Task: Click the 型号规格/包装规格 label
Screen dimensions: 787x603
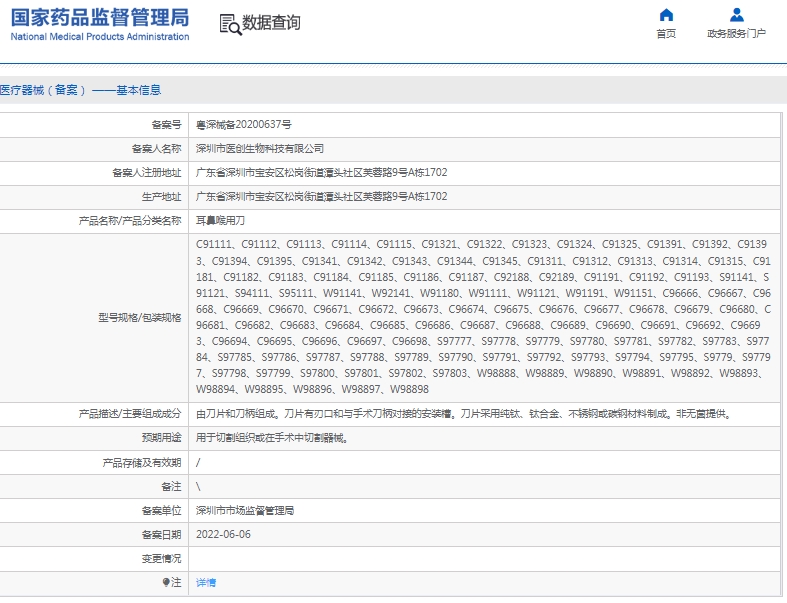Action: (x=140, y=317)
